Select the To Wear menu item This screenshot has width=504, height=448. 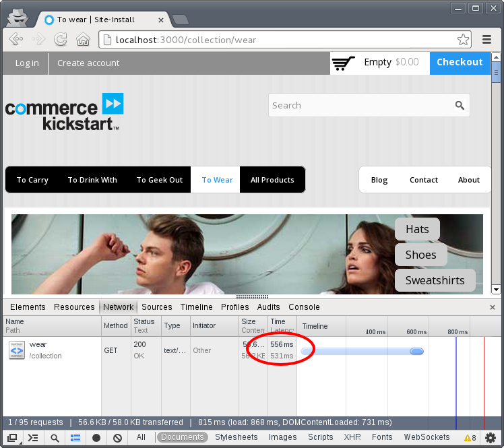coord(217,180)
